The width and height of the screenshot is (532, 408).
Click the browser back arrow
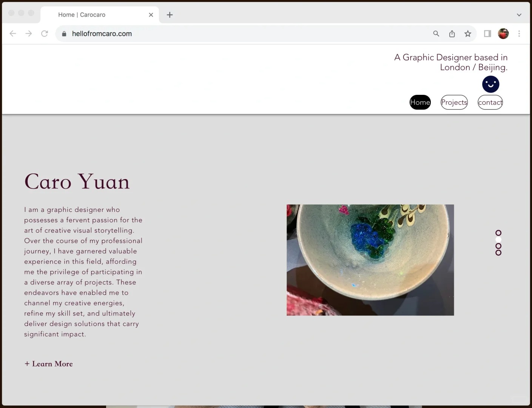(13, 34)
